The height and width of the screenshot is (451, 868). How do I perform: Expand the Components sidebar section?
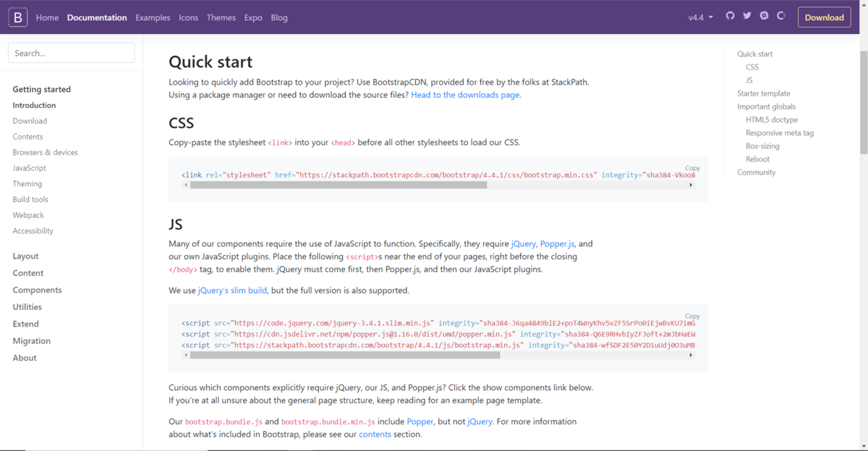click(x=37, y=290)
